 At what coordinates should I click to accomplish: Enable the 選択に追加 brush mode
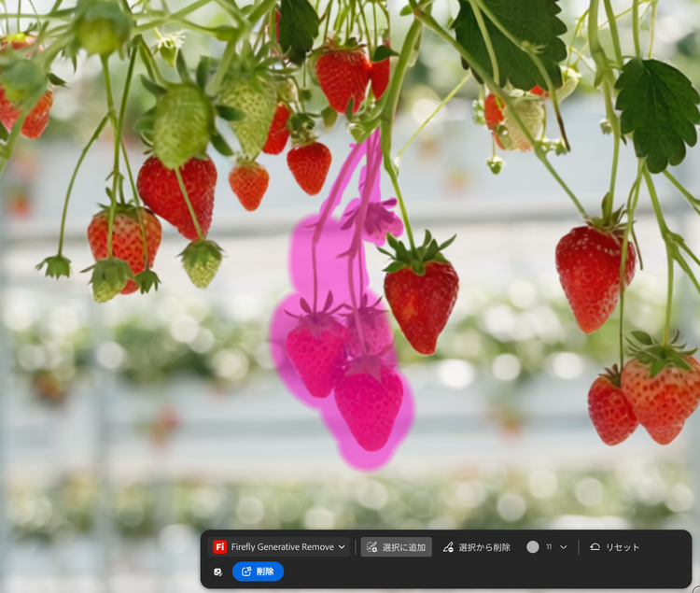point(396,547)
